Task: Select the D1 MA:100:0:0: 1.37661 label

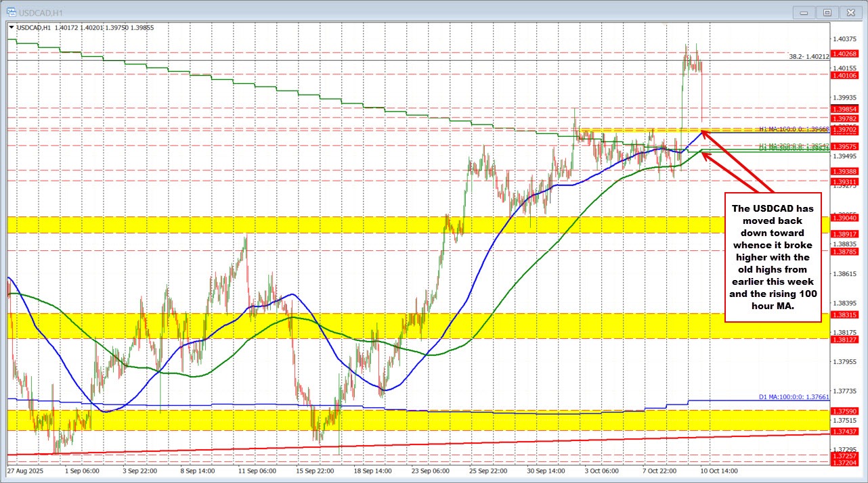Action: 794,397
